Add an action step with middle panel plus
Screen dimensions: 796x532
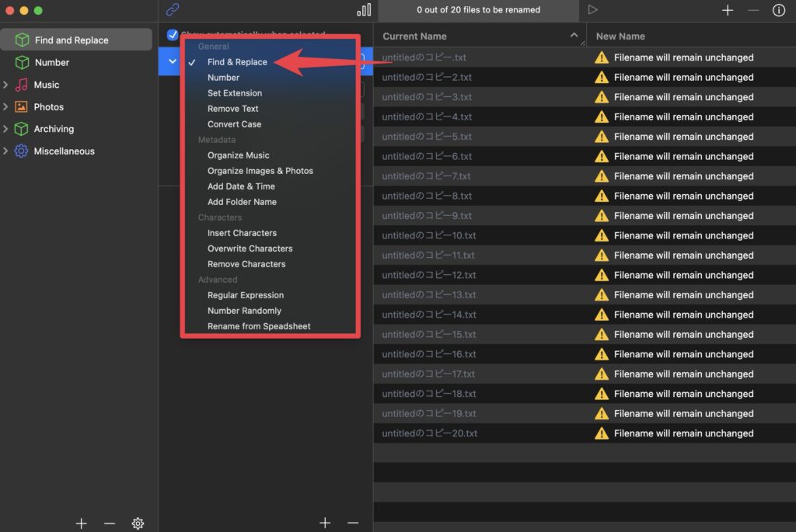325,523
